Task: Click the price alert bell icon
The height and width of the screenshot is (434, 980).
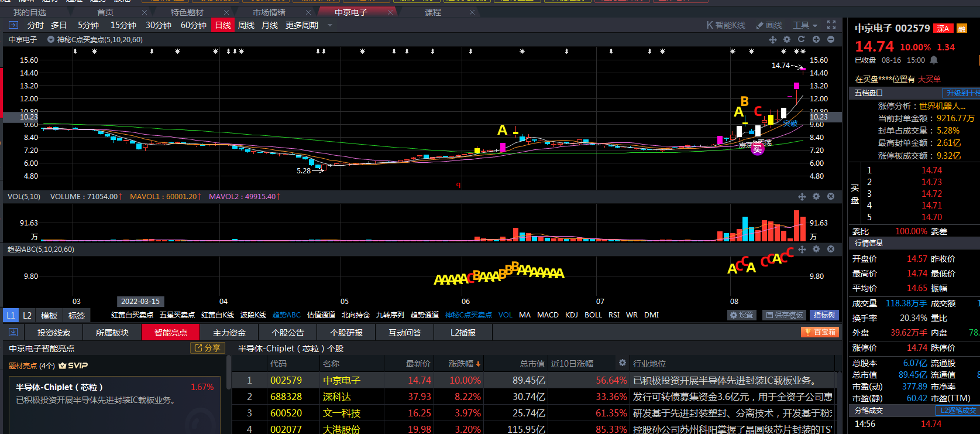Action: (934, 60)
